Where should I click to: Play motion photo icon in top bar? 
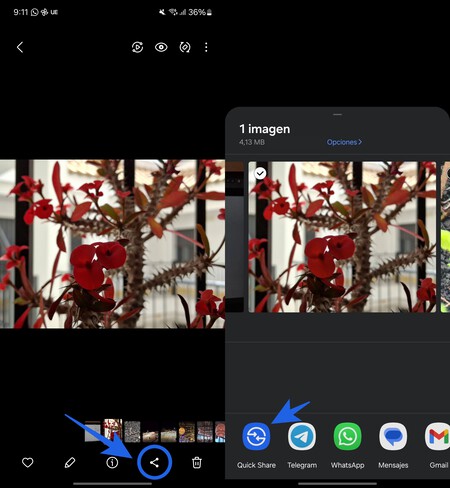tap(137, 47)
